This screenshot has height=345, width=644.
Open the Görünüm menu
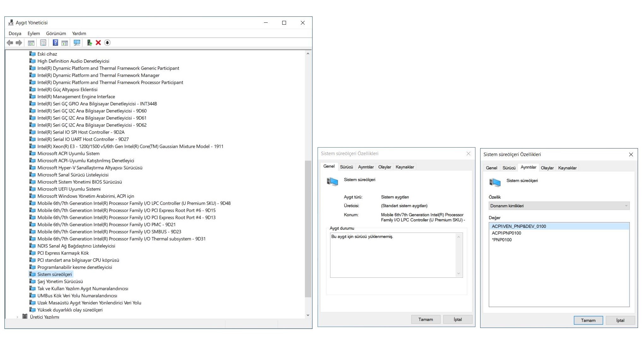(56, 33)
